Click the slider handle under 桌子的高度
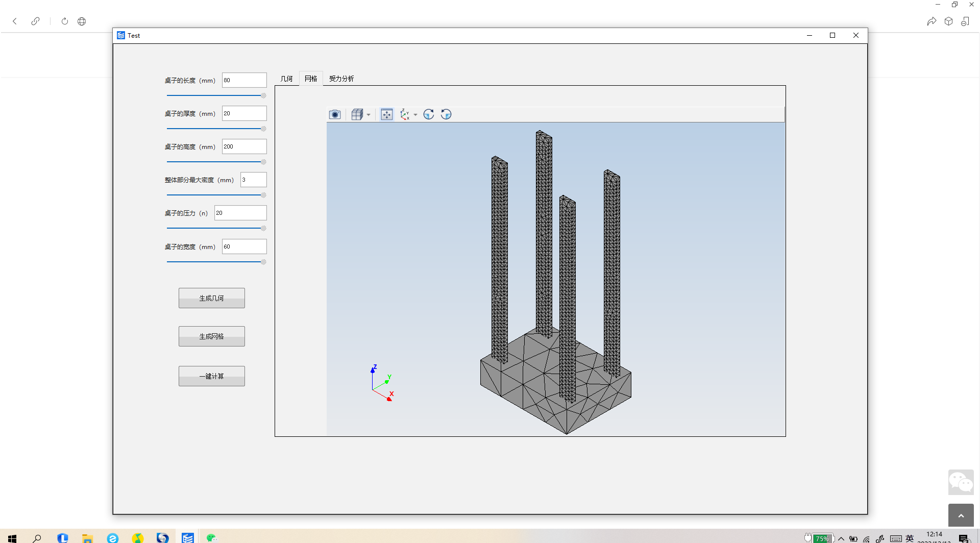 tap(263, 162)
